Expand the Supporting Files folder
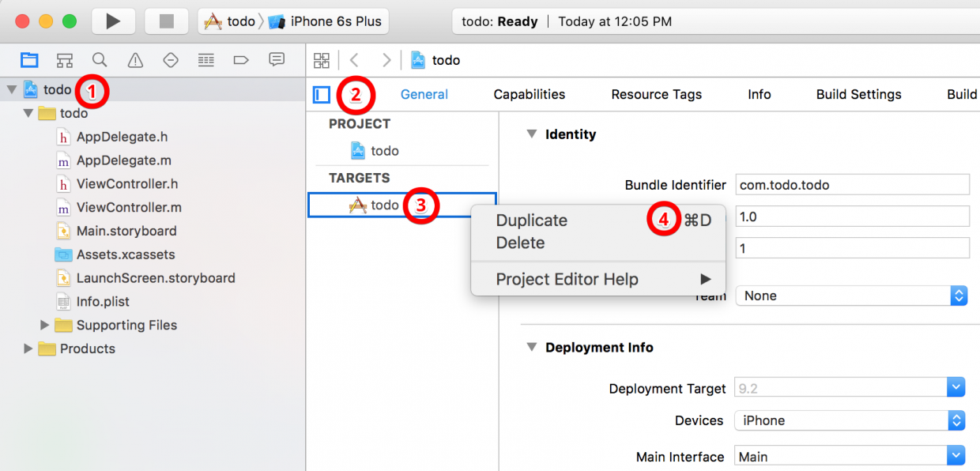Screen dimensions: 980x471 (x=45, y=325)
